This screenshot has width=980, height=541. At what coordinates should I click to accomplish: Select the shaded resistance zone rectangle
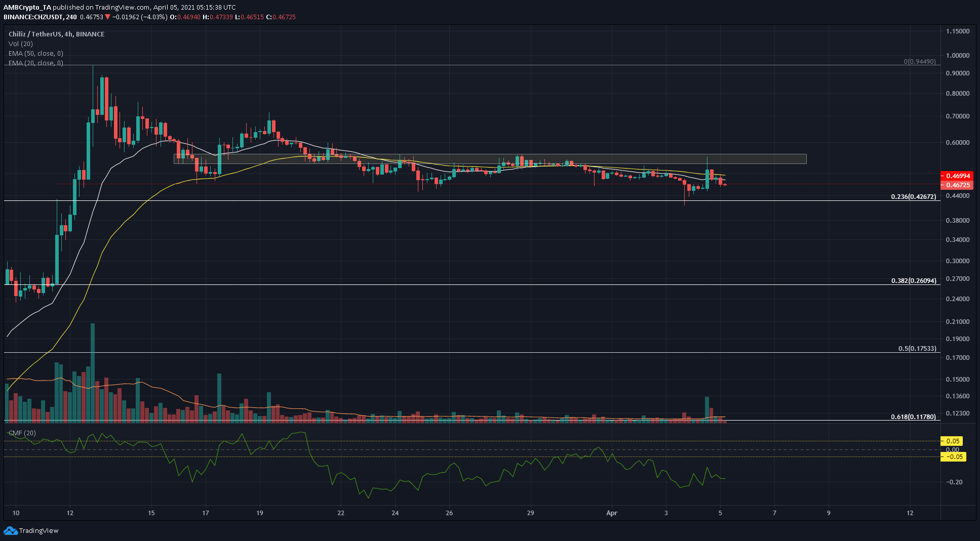(490, 159)
